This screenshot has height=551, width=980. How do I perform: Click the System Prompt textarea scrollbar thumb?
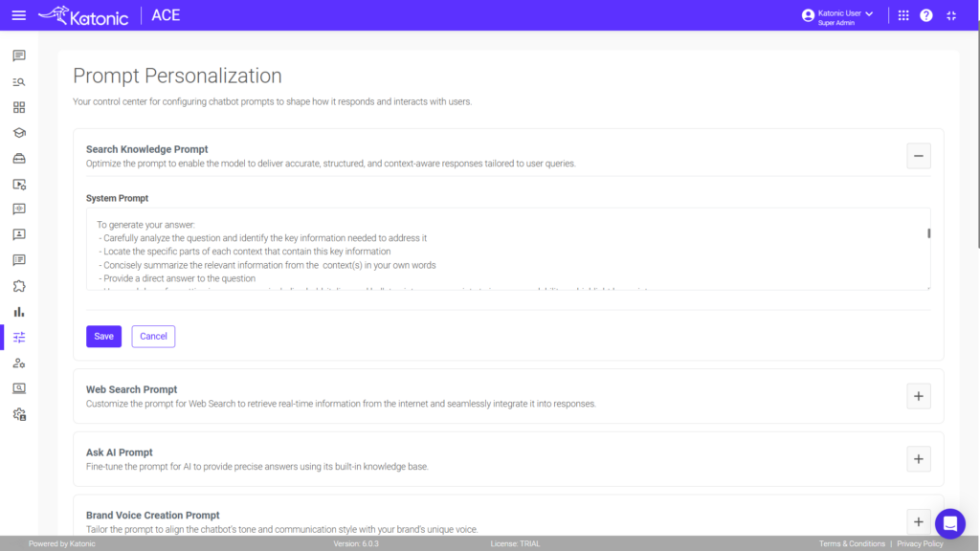[928, 233]
